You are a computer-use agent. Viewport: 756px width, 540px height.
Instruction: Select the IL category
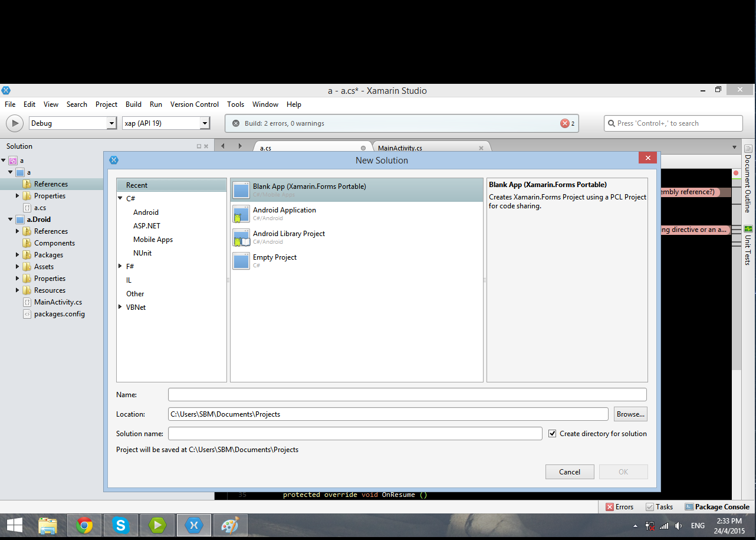129,280
